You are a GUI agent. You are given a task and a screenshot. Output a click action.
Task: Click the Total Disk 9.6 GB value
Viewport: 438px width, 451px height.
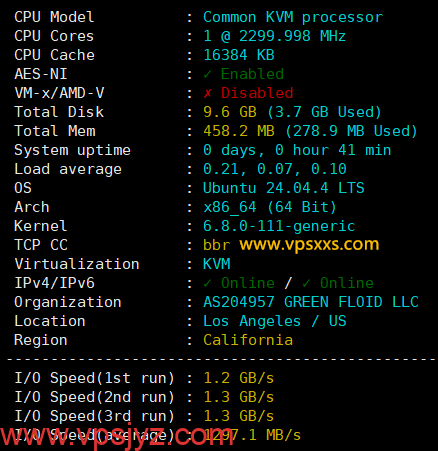point(230,112)
